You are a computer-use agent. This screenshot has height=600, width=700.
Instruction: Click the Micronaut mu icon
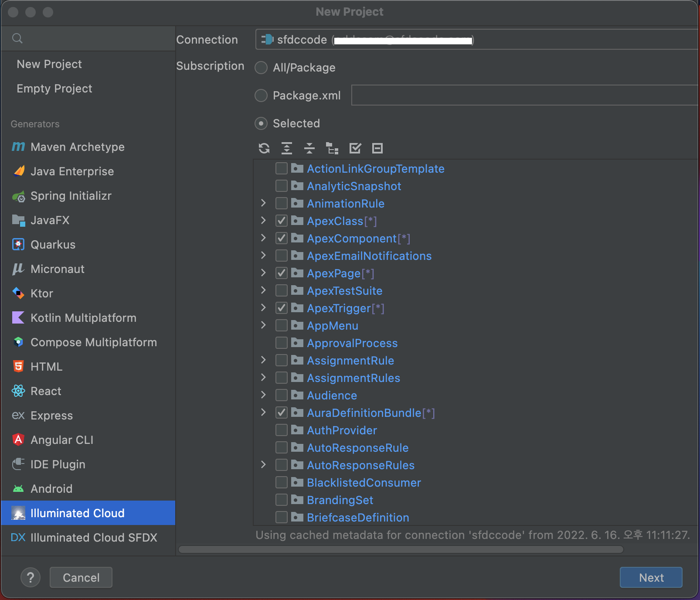point(18,269)
